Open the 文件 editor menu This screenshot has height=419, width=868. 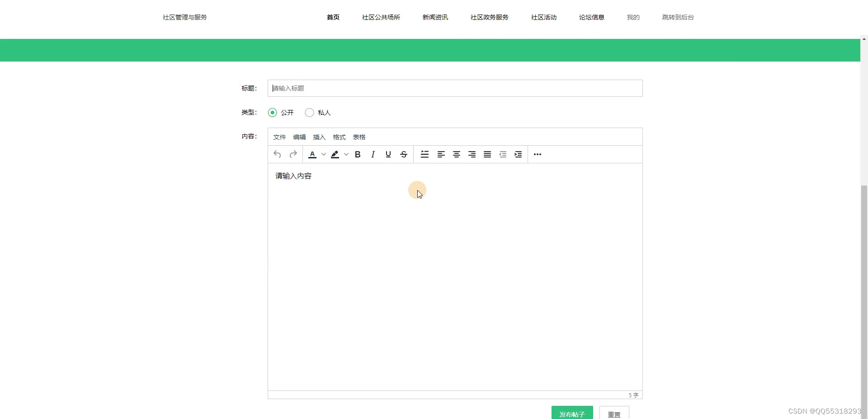(x=279, y=137)
